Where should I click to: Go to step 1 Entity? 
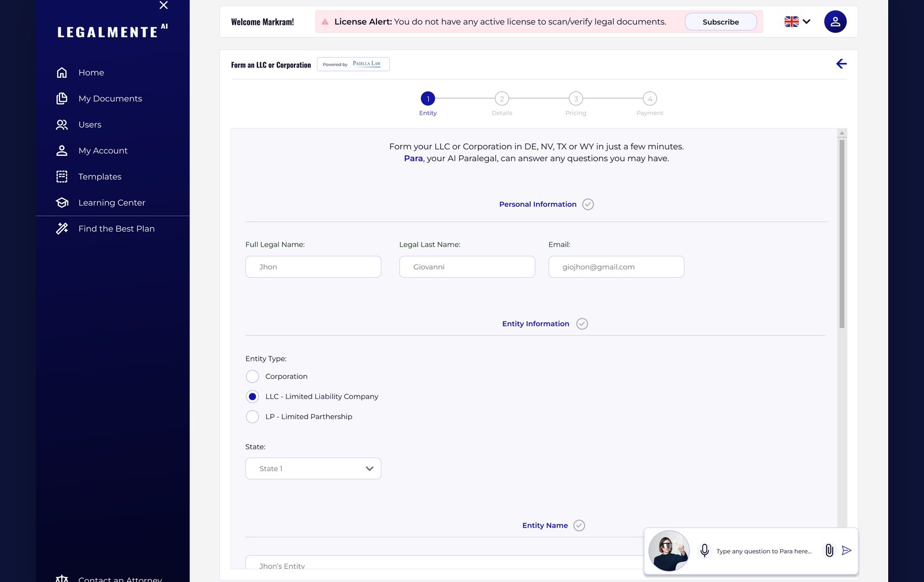click(x=428, y=99)
